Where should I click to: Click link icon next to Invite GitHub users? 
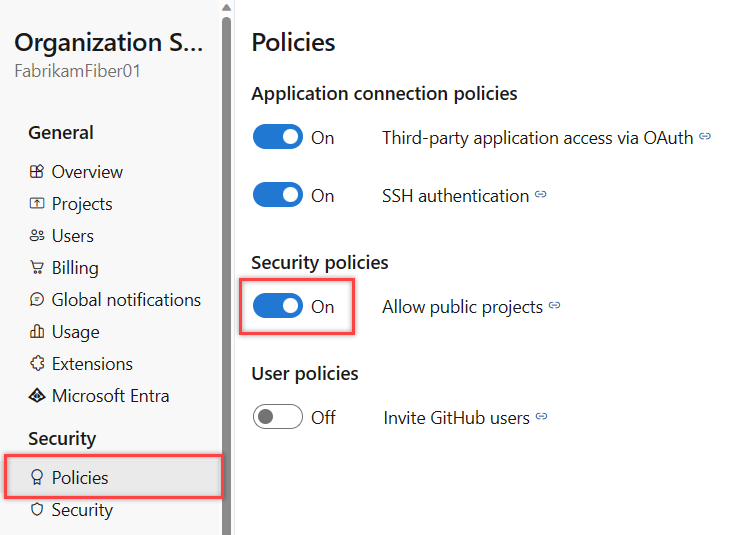(541, 418)
